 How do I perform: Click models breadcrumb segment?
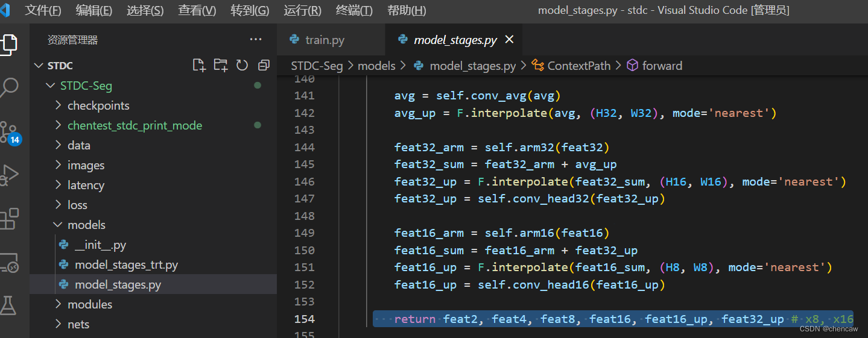pyautogui.click(x=376, y=66)
